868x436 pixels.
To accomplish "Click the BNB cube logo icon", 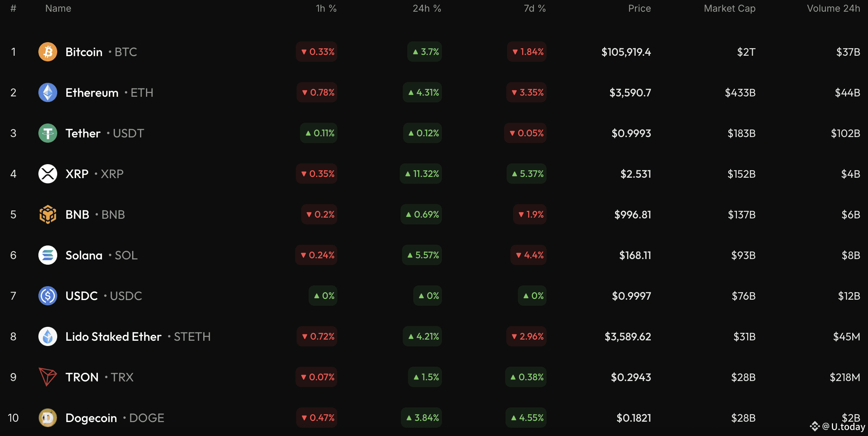I will point(48,215).
